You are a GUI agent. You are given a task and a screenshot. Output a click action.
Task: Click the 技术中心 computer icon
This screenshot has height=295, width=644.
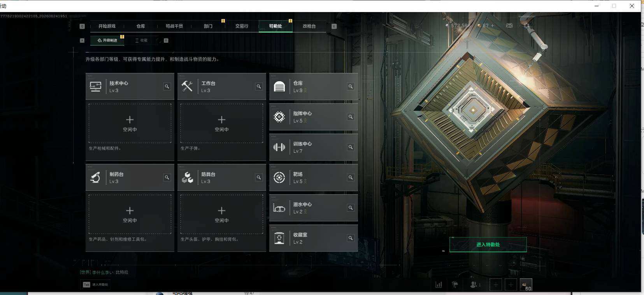pyautogui.click(x=96, y=86)
